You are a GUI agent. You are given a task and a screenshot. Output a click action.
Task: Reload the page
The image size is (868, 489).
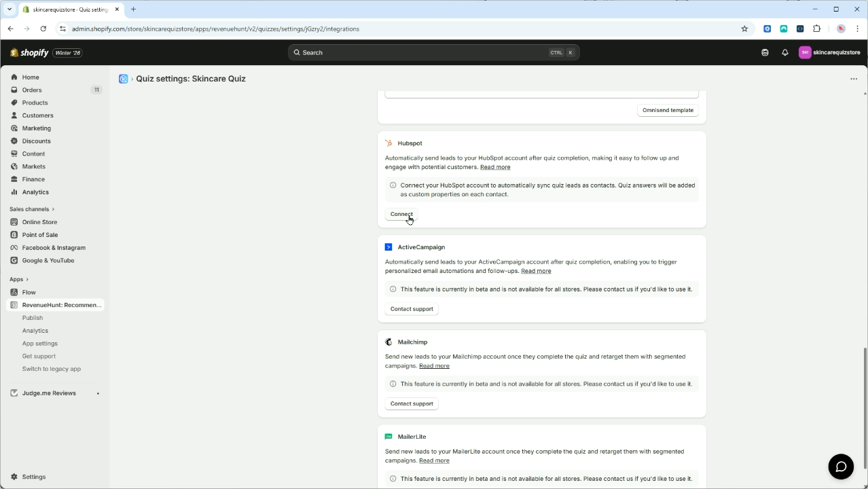43,29
